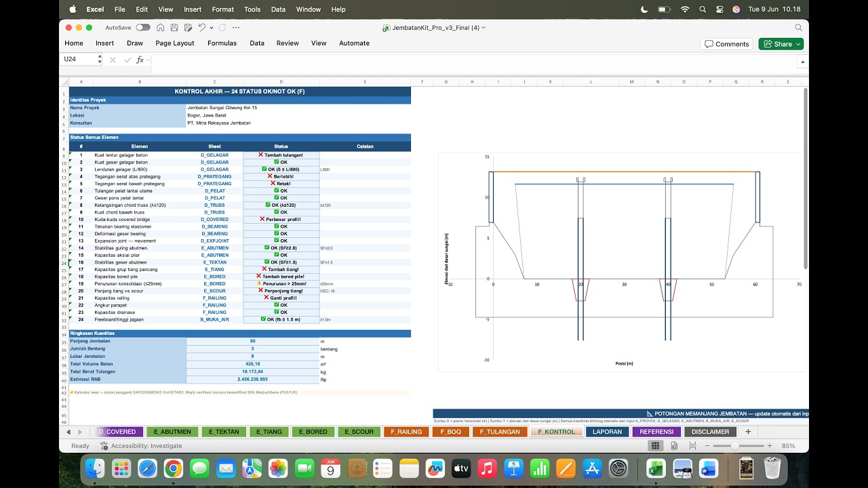Search the workbook with the magnifier icon
This screenshot has width=868, height=488.
pos(798,28)
